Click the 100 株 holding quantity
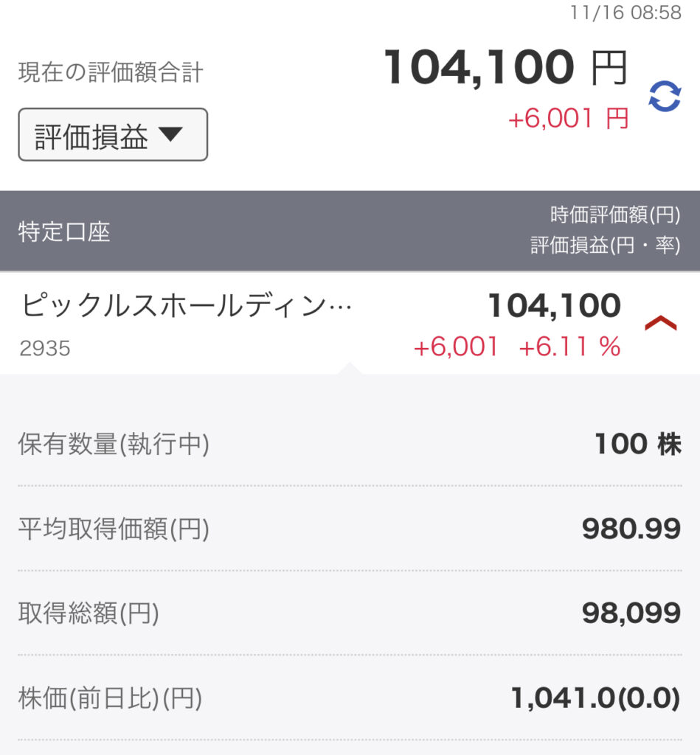This screenshot has height=755, width=700. tap(638, 444)
